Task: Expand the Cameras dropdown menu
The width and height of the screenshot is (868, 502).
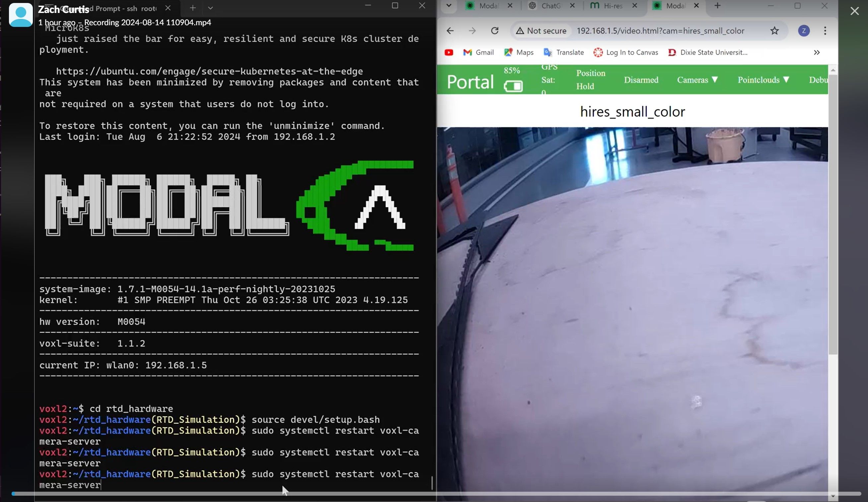Action: coord(697,80)
